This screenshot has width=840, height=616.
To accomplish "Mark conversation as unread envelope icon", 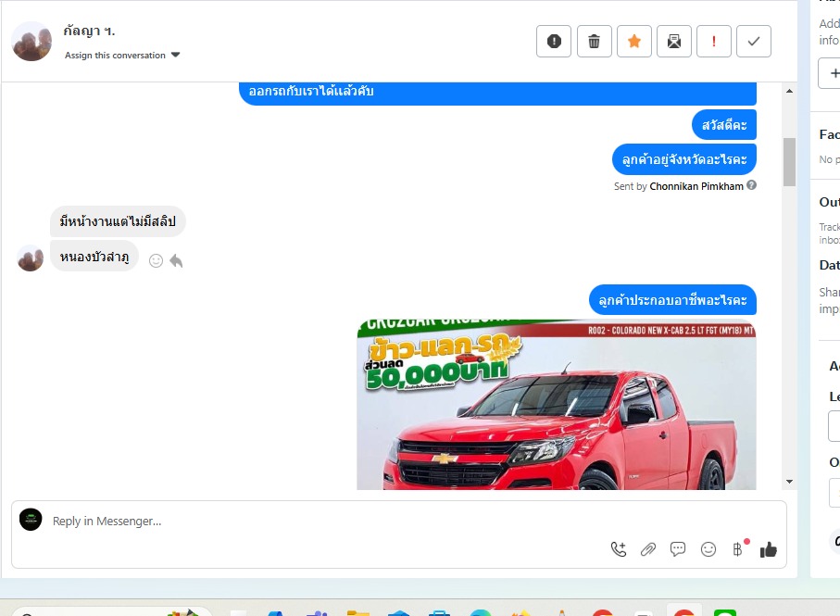I will point(674,42).
